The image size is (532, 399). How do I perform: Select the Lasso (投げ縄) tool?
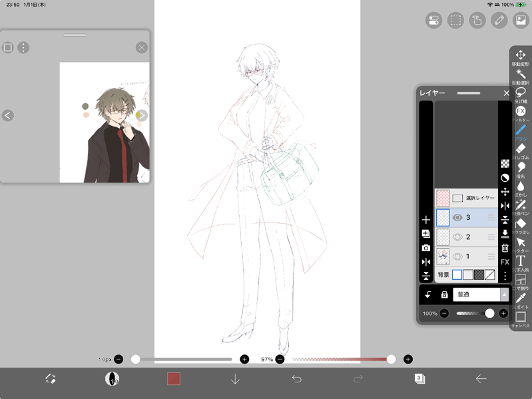pyautogui.click(x=521, y=95)
